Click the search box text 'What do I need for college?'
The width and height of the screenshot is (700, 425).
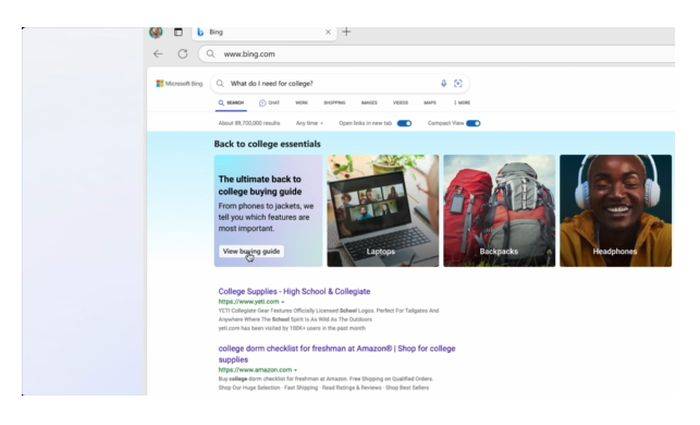pyautogui.click(x=271, y=83)
